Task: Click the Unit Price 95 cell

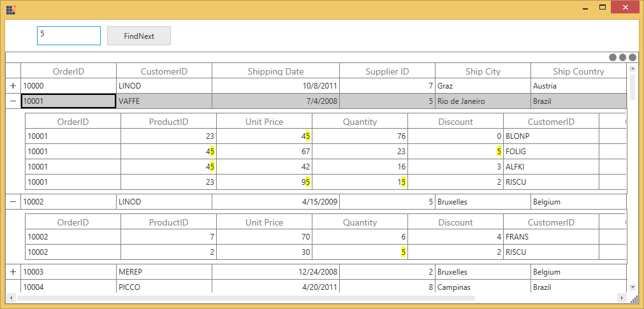Action: coord(264,182)
